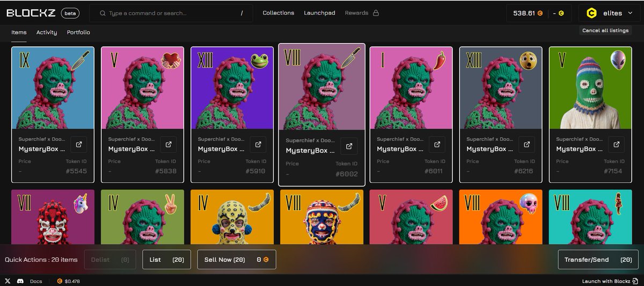Click the elites profile avatar icon
Screen dimensions: 644x286
click(x=591, y=13)
